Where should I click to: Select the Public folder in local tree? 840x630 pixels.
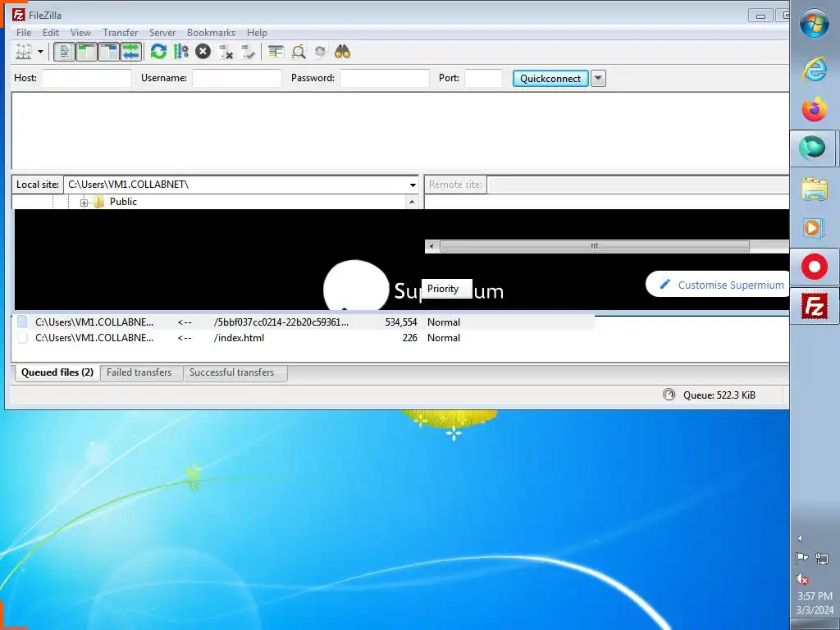(123, 202)
